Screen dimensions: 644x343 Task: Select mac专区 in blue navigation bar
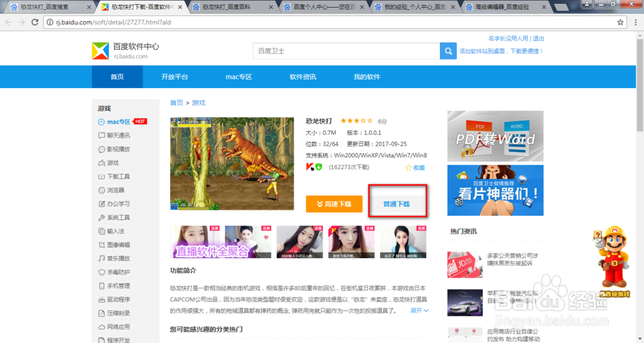[239, 77]
